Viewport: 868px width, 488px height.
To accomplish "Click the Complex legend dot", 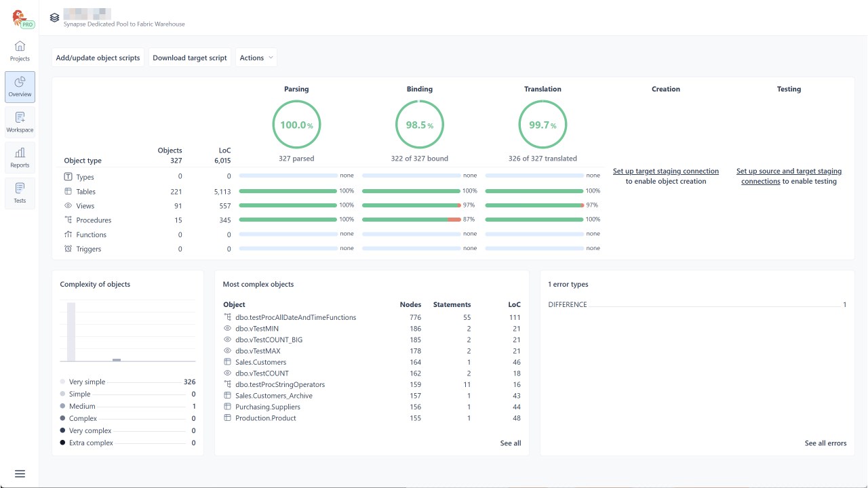I will 63,418.
